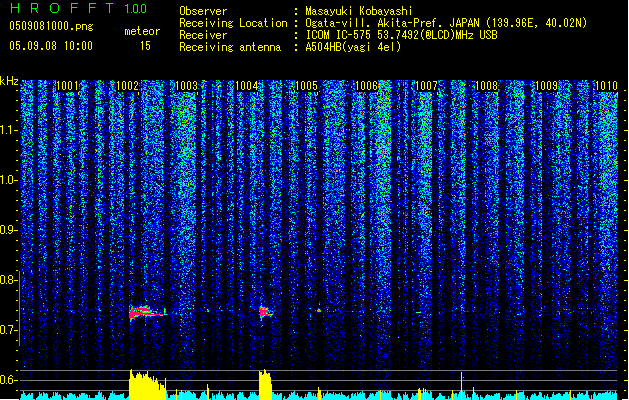Click the 1006 time marker

tap(366, 86)
